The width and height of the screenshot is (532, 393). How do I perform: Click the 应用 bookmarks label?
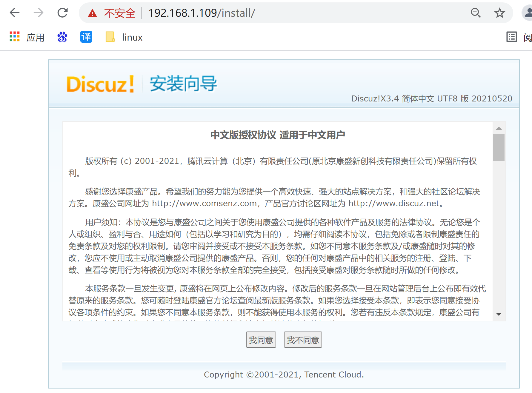pyautogui.click(x=36, y=37)
